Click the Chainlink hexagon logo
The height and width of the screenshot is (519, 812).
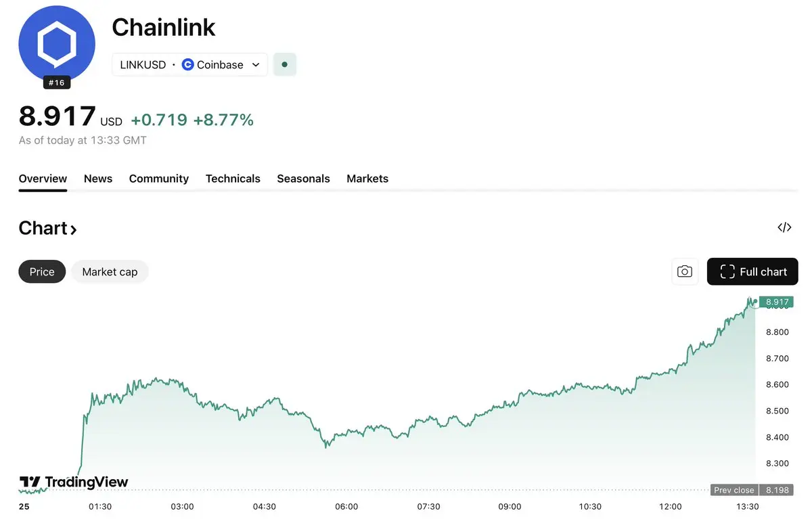pos(57,45)
